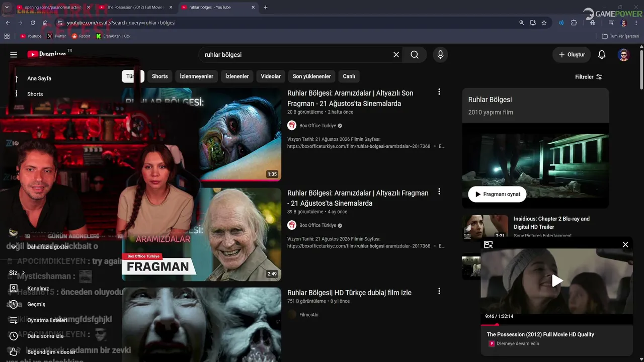The height and width of the screenshot is (362, 644).
Task: Open Daha sonra izle list
Action: pos(45,336)
